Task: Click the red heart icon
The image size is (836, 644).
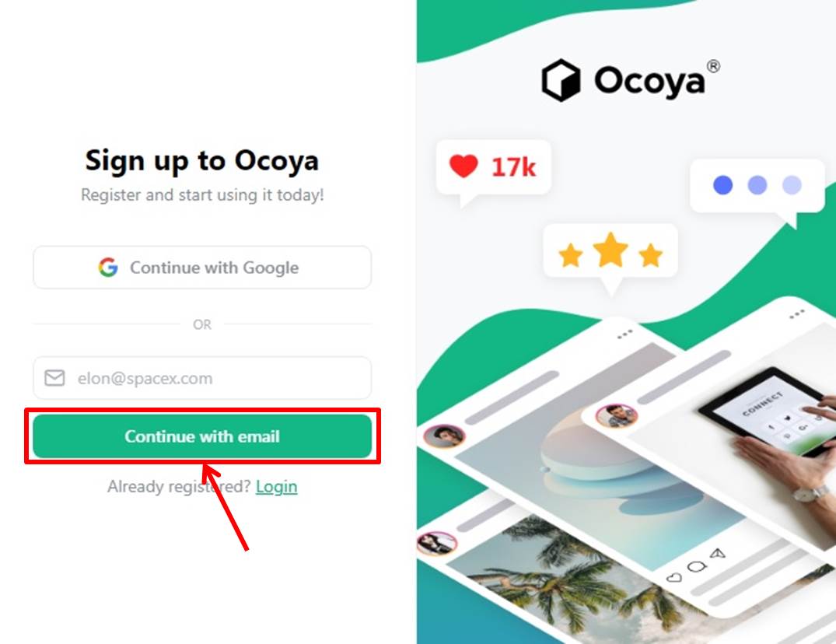Action: (x=463, y=166)
